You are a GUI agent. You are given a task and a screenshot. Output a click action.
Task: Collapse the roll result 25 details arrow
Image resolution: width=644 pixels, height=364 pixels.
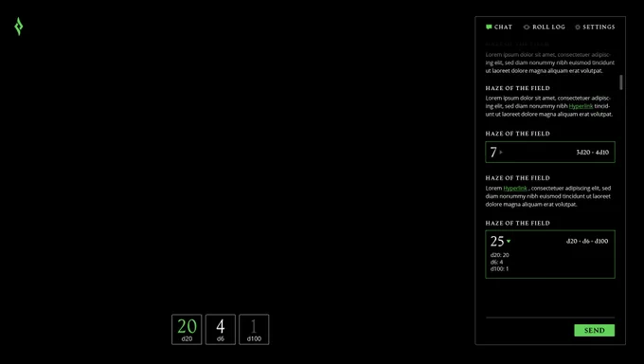(509, 242)
